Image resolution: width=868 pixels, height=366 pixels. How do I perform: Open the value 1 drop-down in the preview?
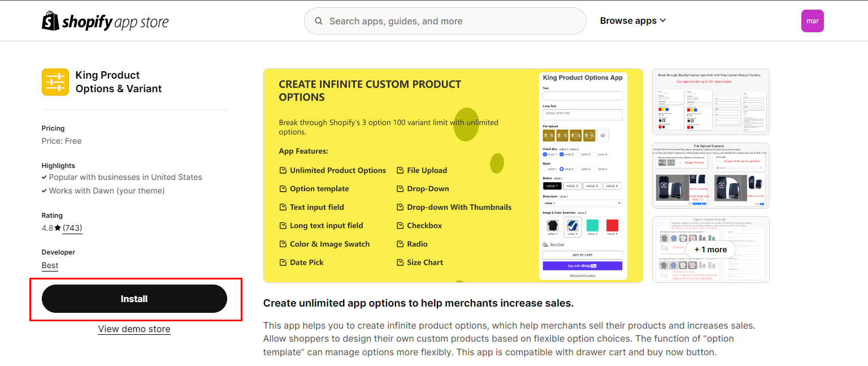click(582, 203)
